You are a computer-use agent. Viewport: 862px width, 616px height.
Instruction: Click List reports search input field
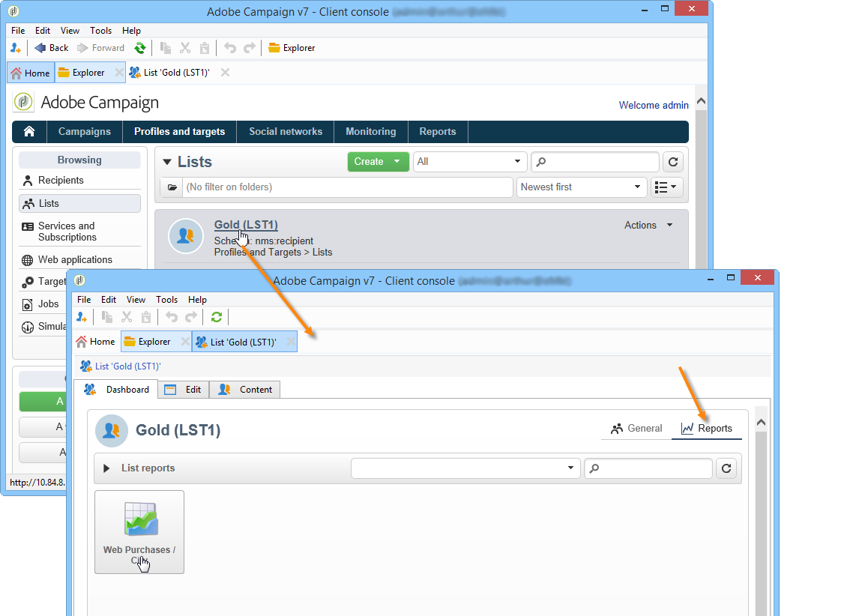(x=648, y=468)
